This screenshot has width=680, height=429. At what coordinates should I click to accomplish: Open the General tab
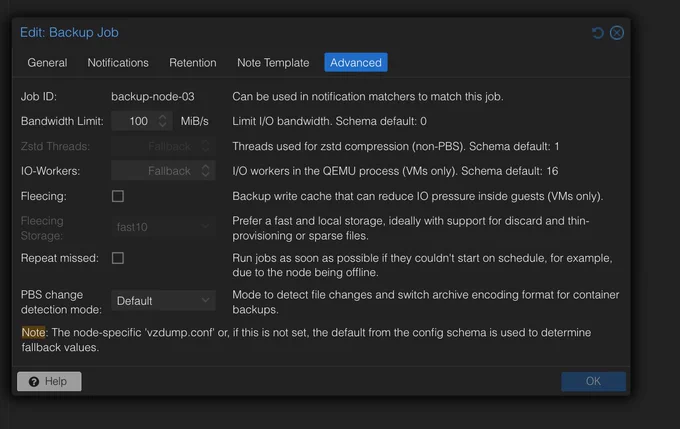pyautogui.click(x=47, y=62)
